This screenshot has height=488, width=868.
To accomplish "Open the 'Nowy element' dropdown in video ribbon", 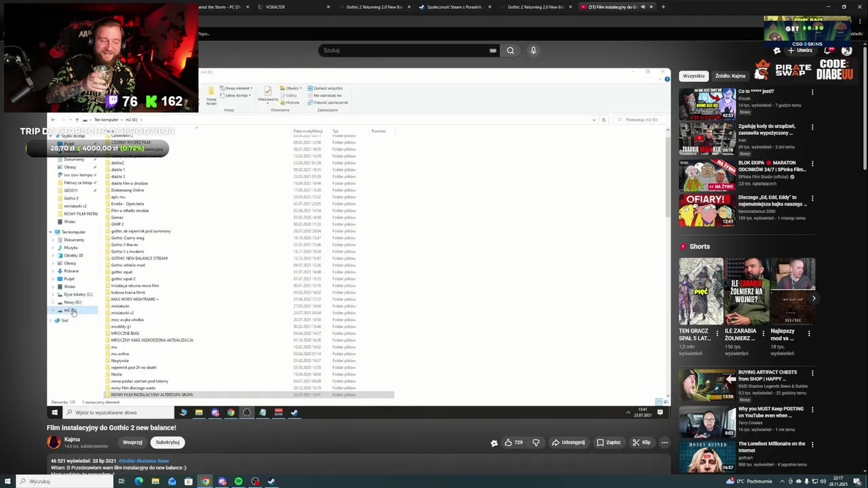I will (237, 88).
